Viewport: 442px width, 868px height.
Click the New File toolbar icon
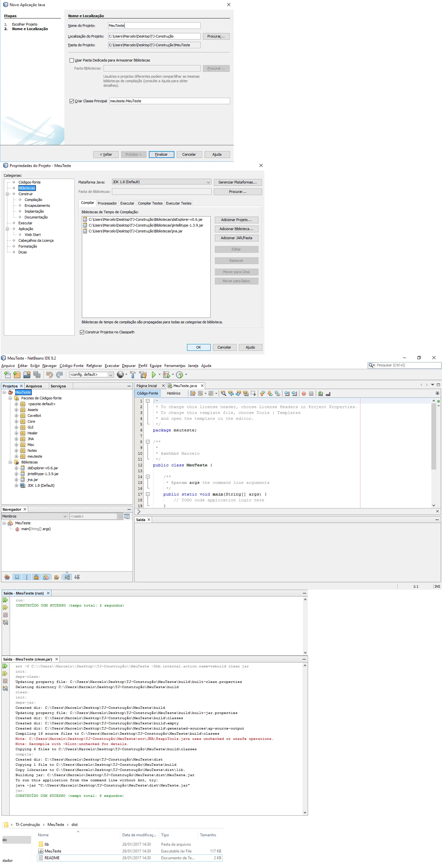pos(7,375)
